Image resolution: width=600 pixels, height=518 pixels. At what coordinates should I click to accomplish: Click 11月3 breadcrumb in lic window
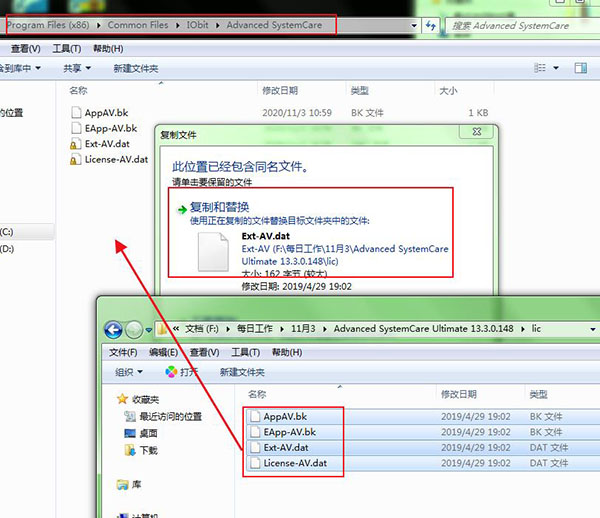click(x=303, y=329)
